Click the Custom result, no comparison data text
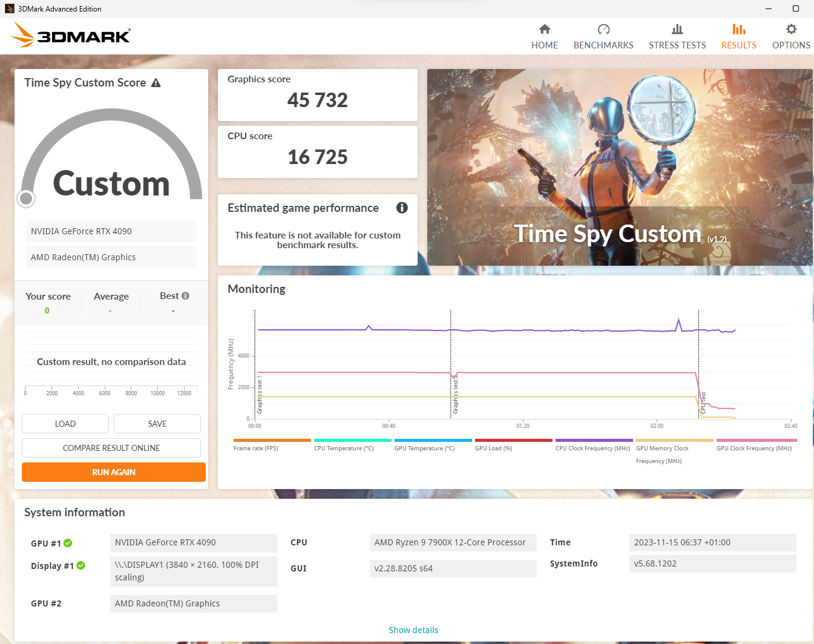The height and width of the screenshot is (644, 814). [111, 362]
